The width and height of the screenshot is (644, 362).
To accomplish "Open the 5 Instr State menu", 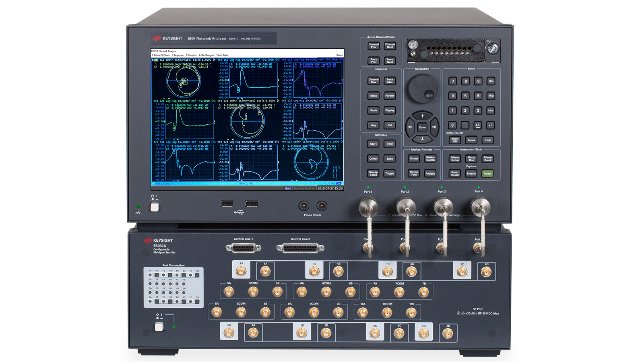I will coord(222,56).
